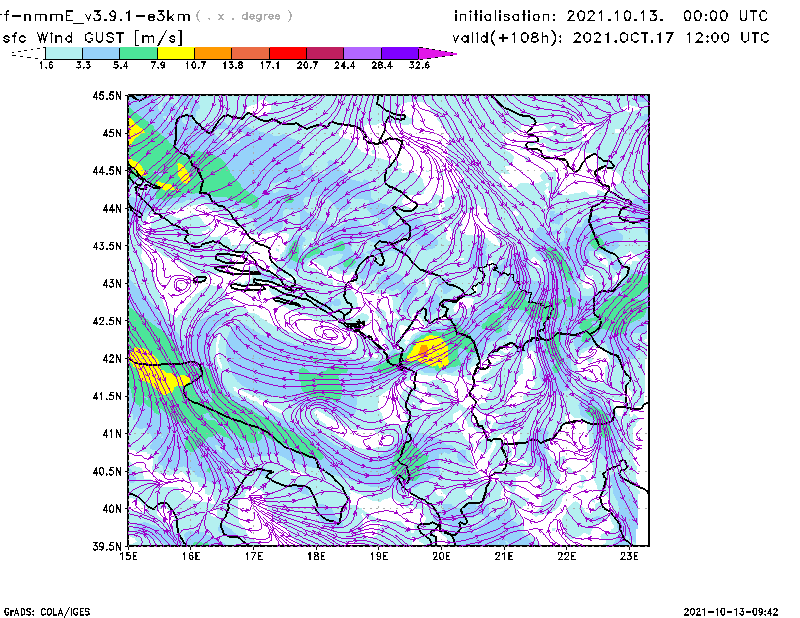Image resolution: width=800 pixels, height=618 pixels.
Task: Click the dashed white arrow at legend start
Action: 28,53
